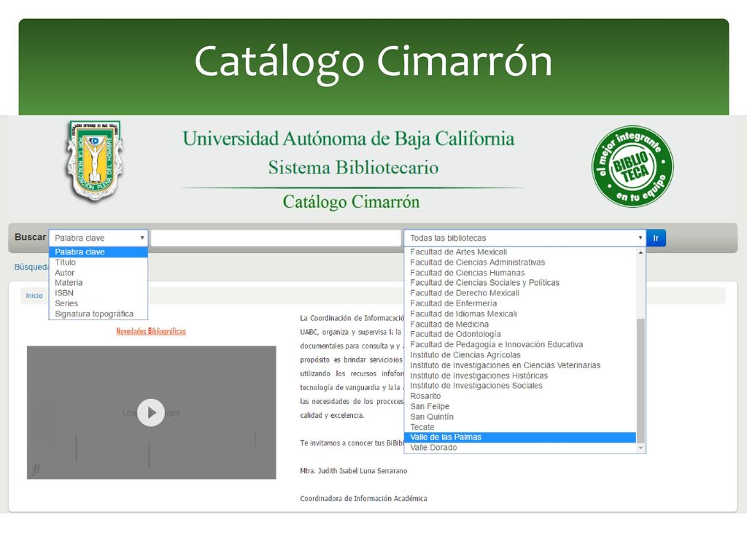Click the library list scrollbar up arrow
The width and height of the screenshot is (747, 560).
(x=640, y=252)
